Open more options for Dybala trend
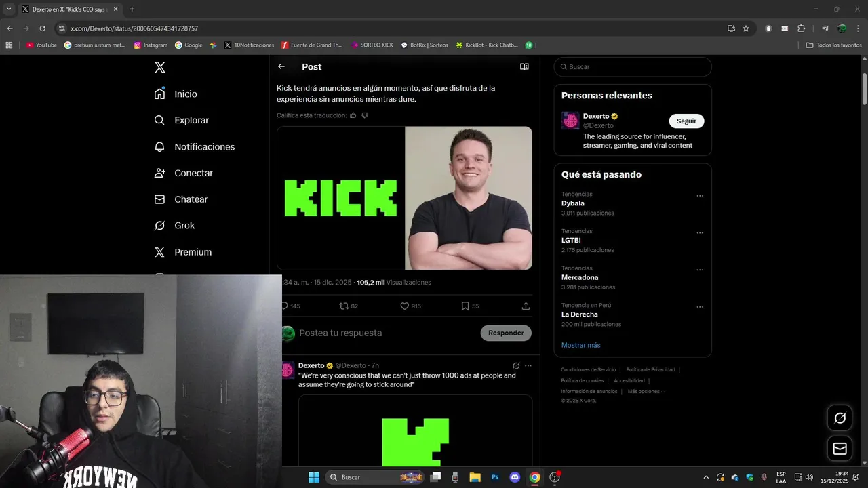The image size is (868, 488). 700,196
